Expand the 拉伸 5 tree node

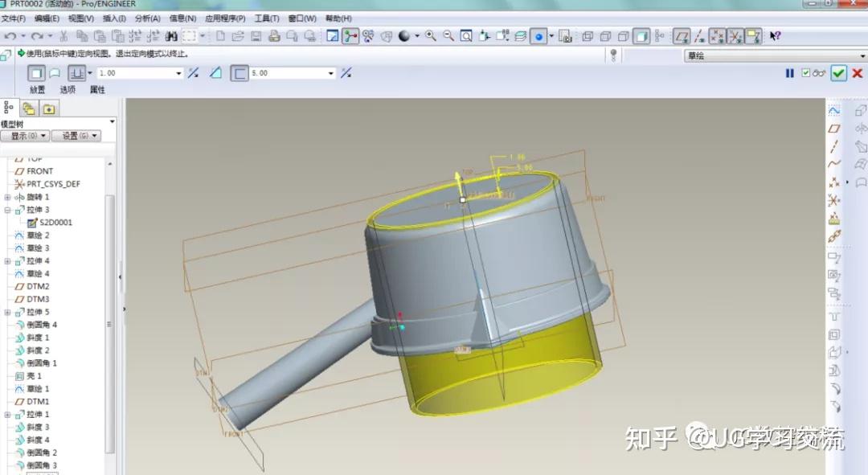pyautogui.click(x=7, y=312)
